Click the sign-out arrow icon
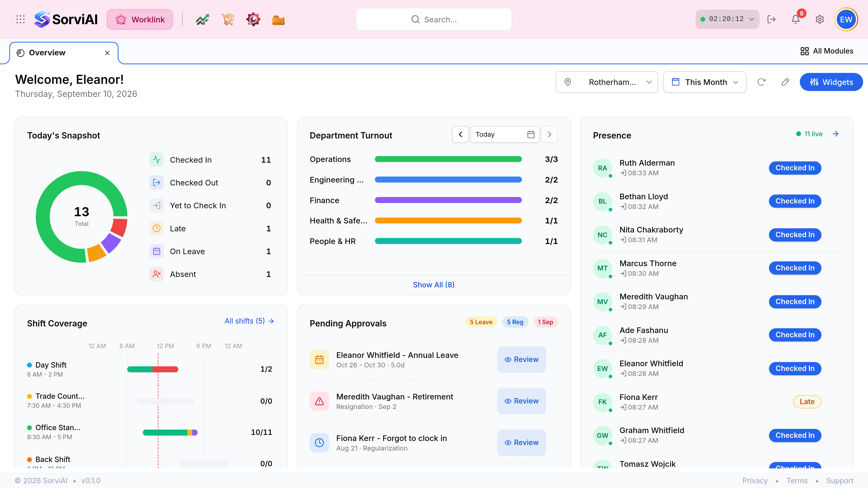This screenshot has width=868, height=488. pyautogui.click(x=771, y=19)
